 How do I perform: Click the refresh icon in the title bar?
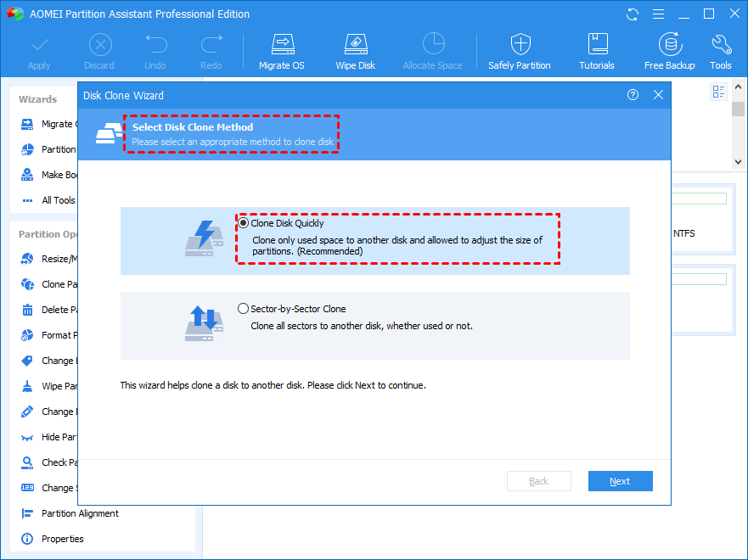pyautogui.click(x=633, y=14)
